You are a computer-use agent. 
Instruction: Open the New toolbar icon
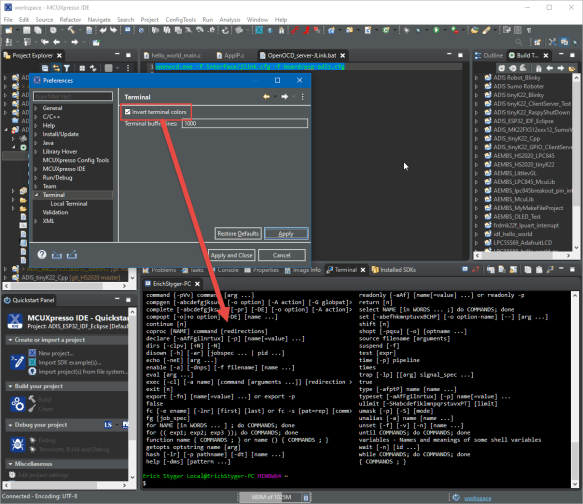tap(8, 30)
